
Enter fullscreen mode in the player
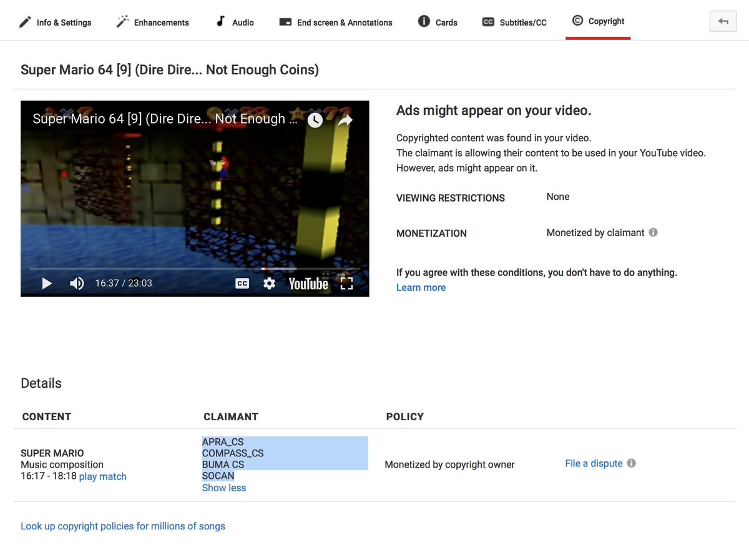click(x=347, y=283)
